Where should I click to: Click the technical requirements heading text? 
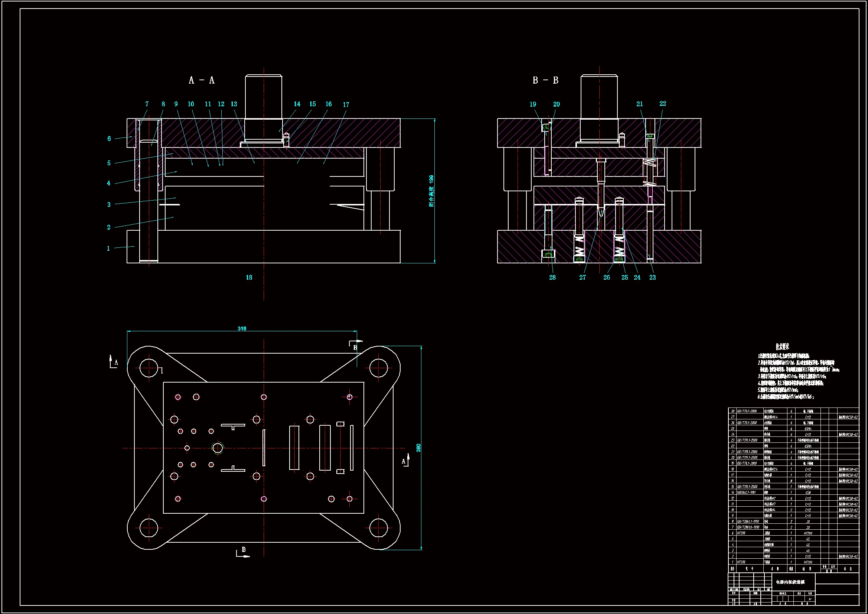[x=782, y=346]
